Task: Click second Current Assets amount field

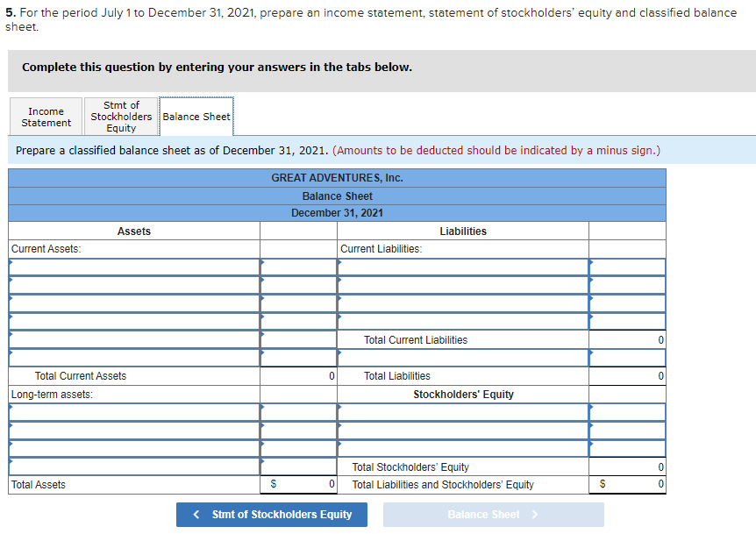Action: click(298, 285)
